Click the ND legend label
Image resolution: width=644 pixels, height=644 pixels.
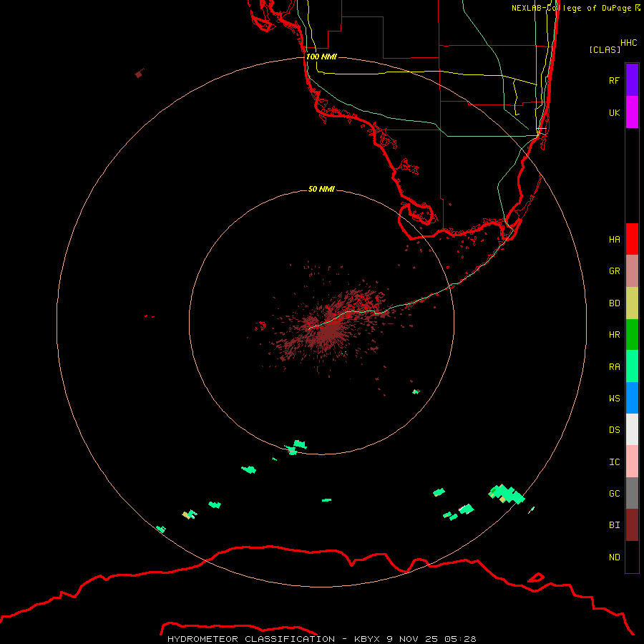tap(614, 557)
